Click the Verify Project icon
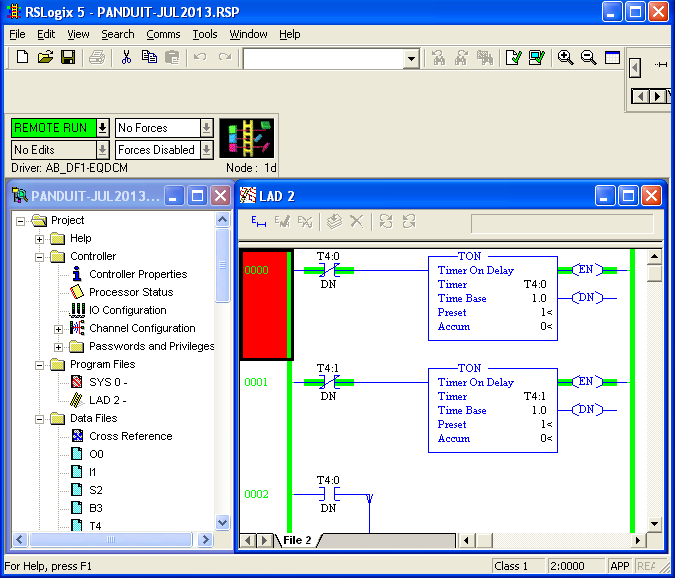The height and width of the screenshot is (578, 675). pyautogui.click(x=536, y=57)
